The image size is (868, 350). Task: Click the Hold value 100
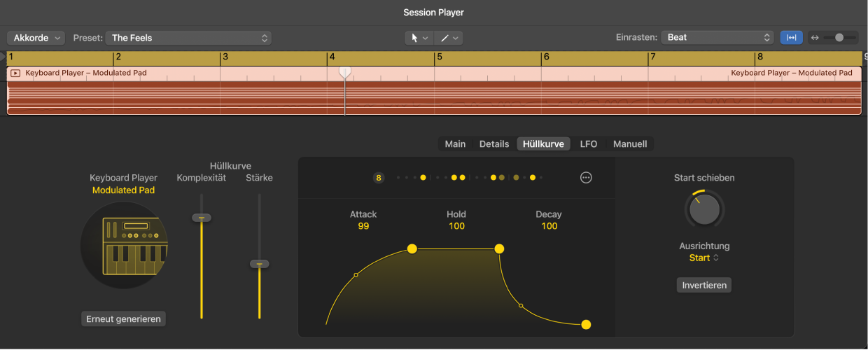point(457,226)
